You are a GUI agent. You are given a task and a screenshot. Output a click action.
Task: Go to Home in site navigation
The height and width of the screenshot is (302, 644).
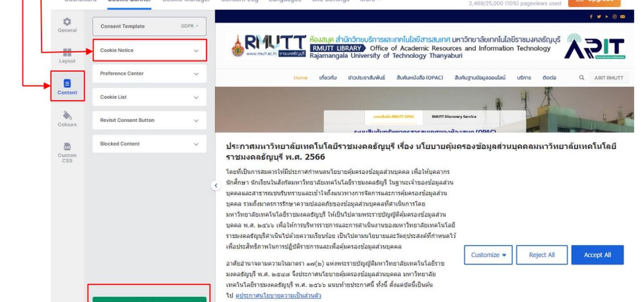[x=301, y=78]
